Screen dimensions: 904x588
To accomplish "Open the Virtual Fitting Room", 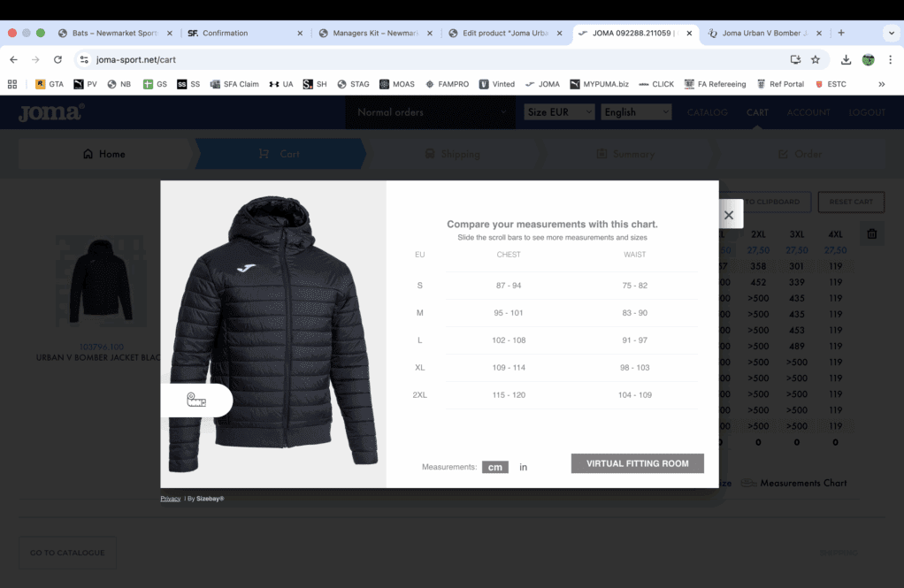I will pos(637,463).
